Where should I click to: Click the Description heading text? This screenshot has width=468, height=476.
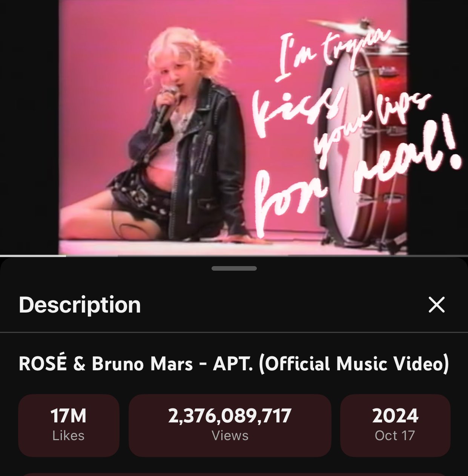coord(80,305)
